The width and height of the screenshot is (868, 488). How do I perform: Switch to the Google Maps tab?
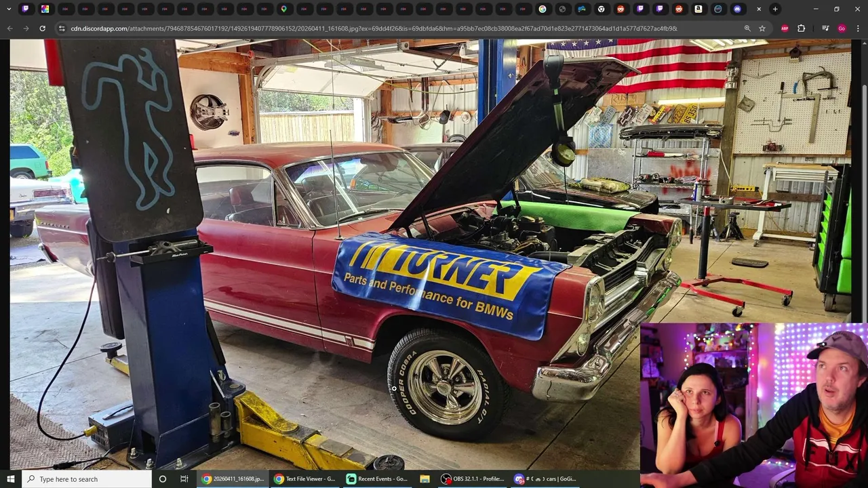click(x=283, y=9)
